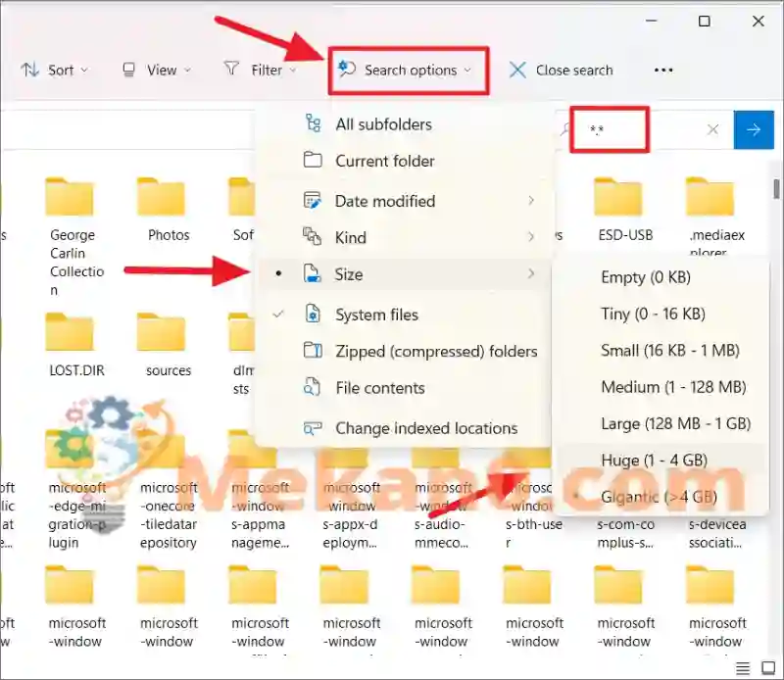Image resolution: width=784 pixels, height=680 pixels.
Task: Click the All subfolders tree icon
Action: click(313, 123)
